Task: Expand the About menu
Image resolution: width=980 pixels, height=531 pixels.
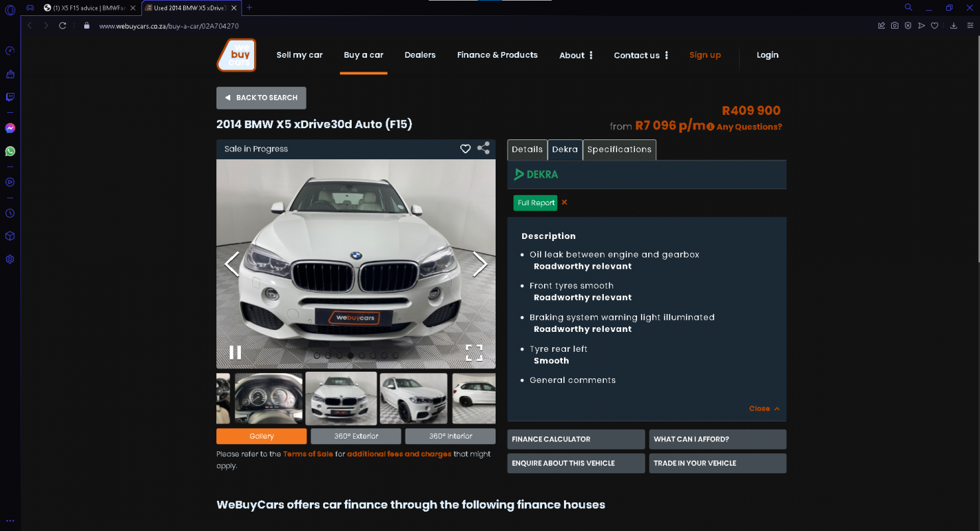Action: tap(576, 56)
